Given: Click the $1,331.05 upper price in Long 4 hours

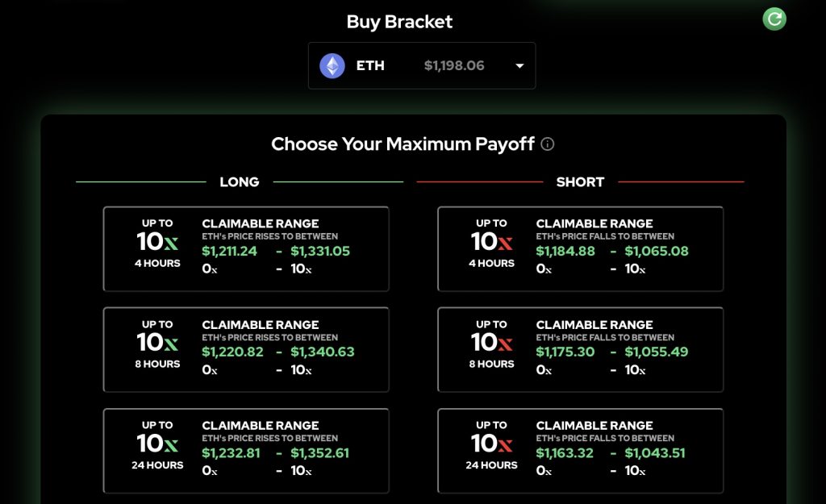Looking at the screenshot, I should pos(320,252).
